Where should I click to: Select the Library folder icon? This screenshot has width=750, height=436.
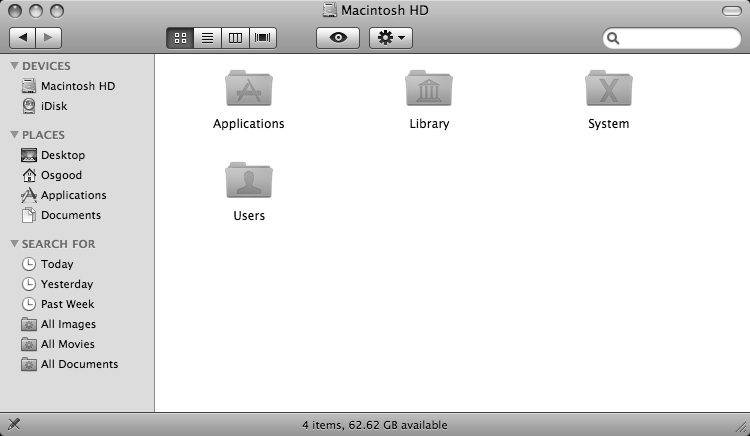coord(429,88)
